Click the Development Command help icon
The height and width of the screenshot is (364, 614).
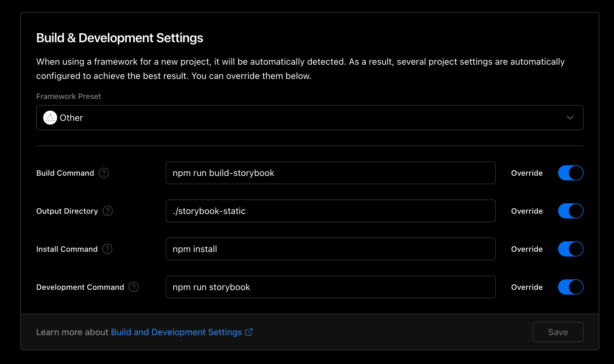coord(134,287)
